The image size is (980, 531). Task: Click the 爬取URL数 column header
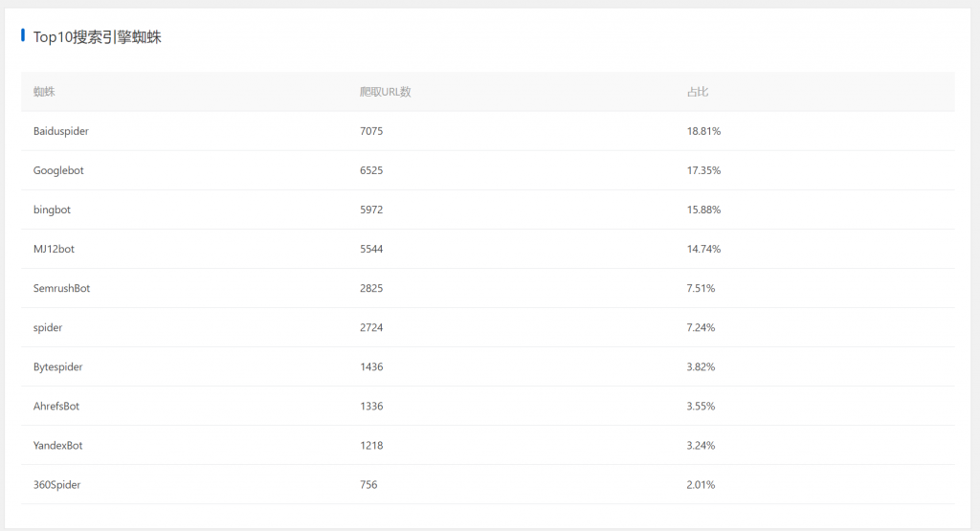[x=385, y=92]
